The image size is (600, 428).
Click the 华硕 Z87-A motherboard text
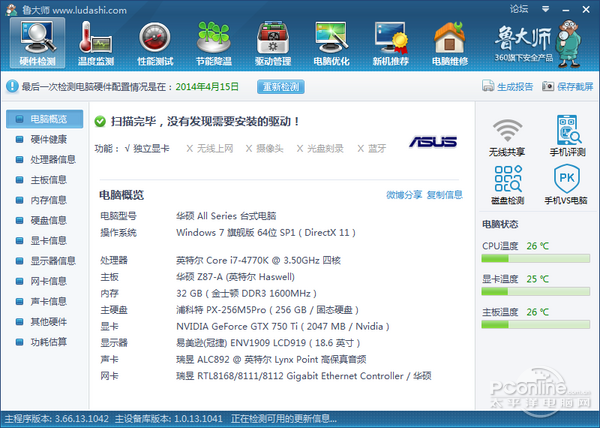(235, 277)
